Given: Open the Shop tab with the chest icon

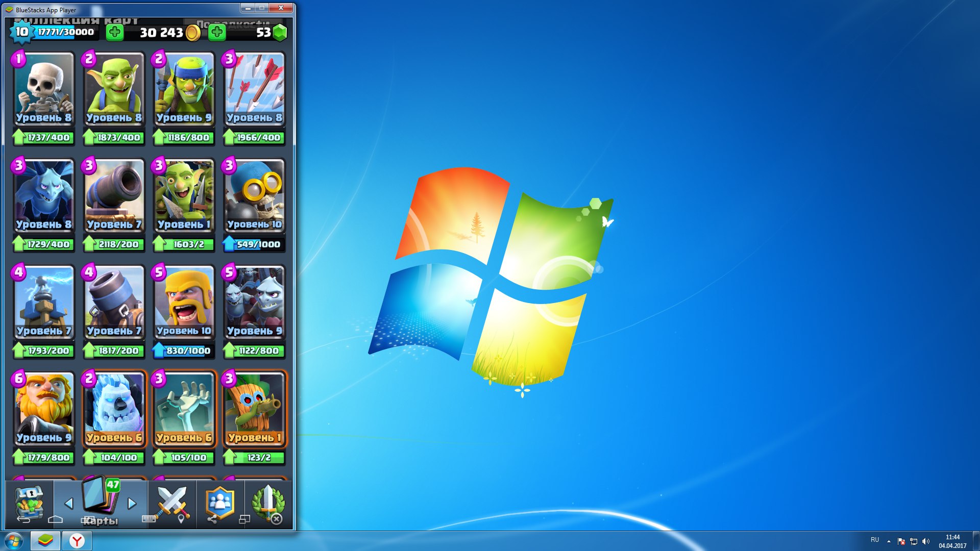Looking at the screenshot, I should tap(30, 503).
